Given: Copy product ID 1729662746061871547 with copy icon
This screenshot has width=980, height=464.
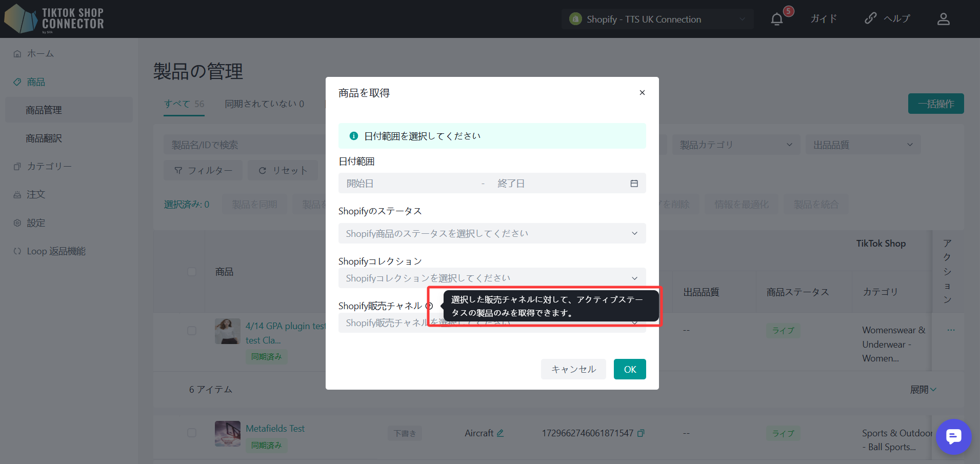Looking at the screenshot, I should point(641,433).
